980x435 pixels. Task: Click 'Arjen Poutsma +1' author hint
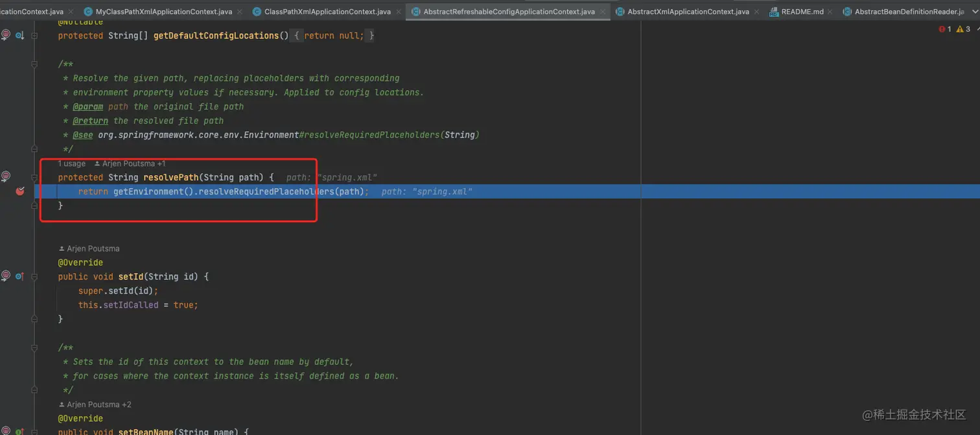130,163
